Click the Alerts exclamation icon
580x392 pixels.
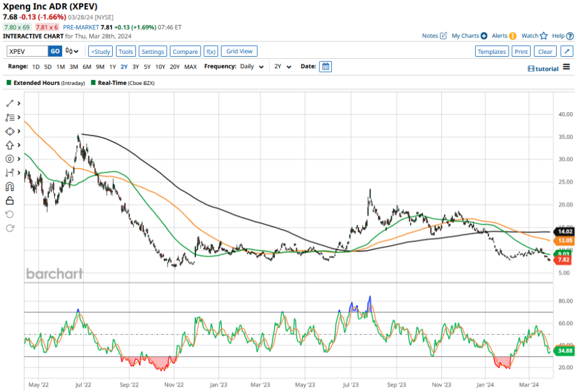(513, 36)
